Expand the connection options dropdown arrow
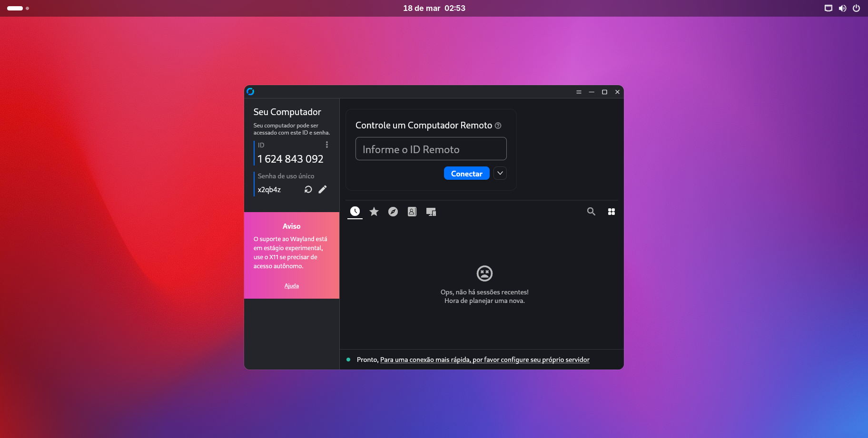 coord(500,173)
